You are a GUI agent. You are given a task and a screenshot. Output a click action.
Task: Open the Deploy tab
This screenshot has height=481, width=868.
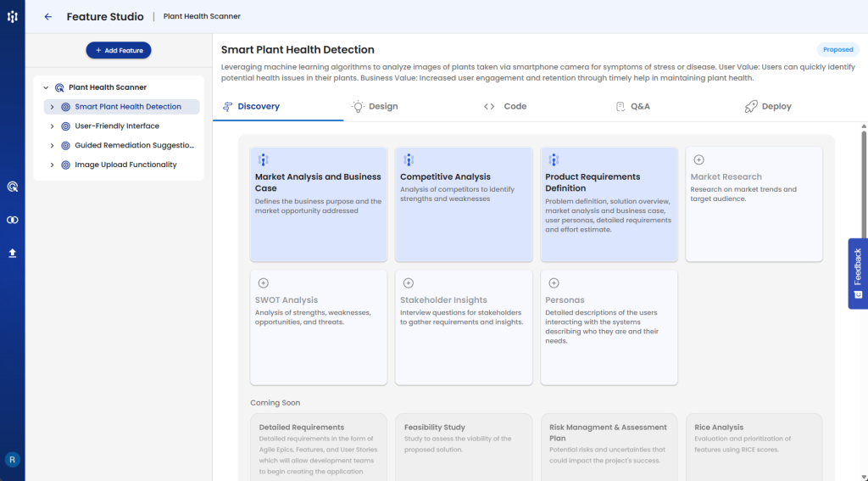(767, 107)
